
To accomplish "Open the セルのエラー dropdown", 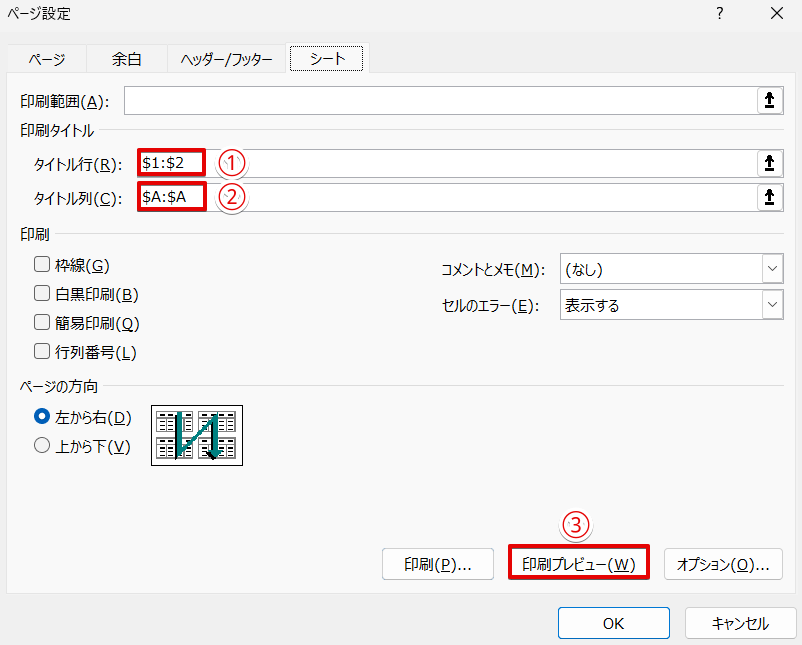I will [x=770, y=303].
